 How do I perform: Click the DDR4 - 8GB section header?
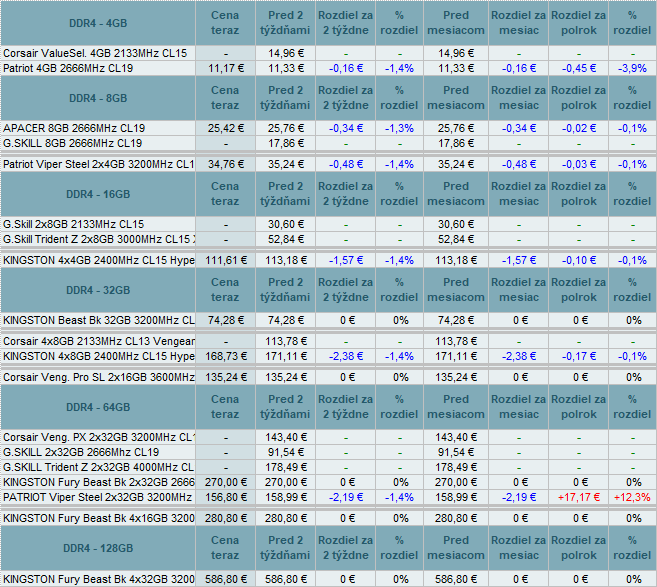tap(98, 98)
